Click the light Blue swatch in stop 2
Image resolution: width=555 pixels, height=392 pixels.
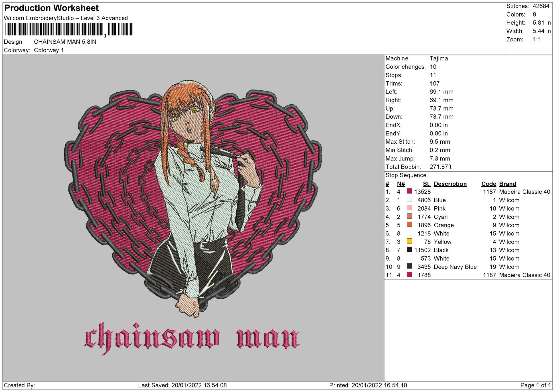(x=409, y=200)
